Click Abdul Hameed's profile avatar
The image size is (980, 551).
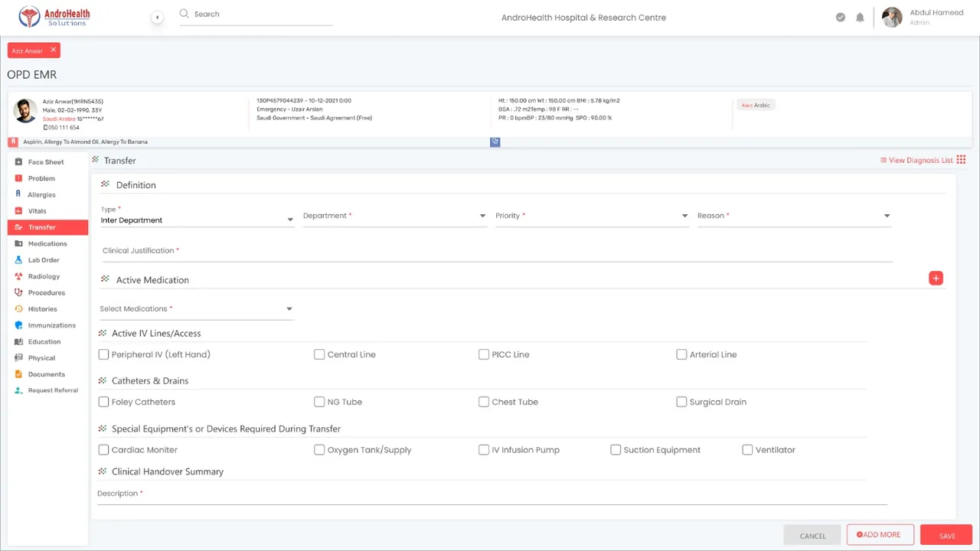tap(892, 17)
